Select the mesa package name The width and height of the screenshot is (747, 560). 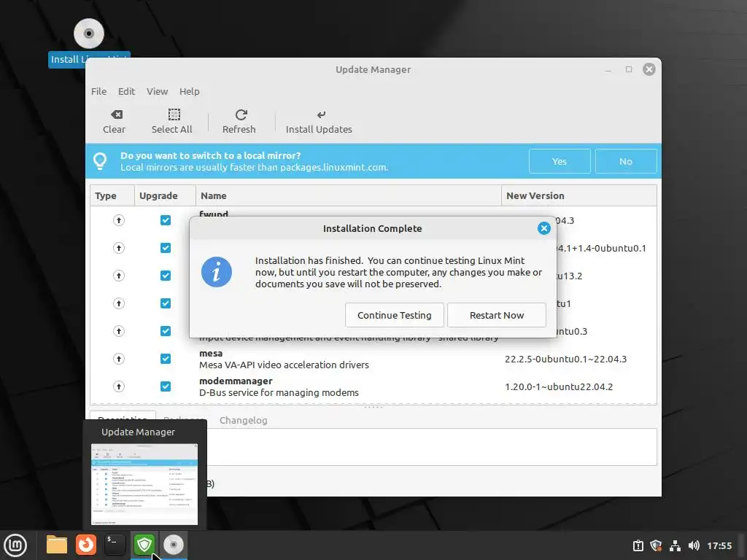(x=211, y=354)
